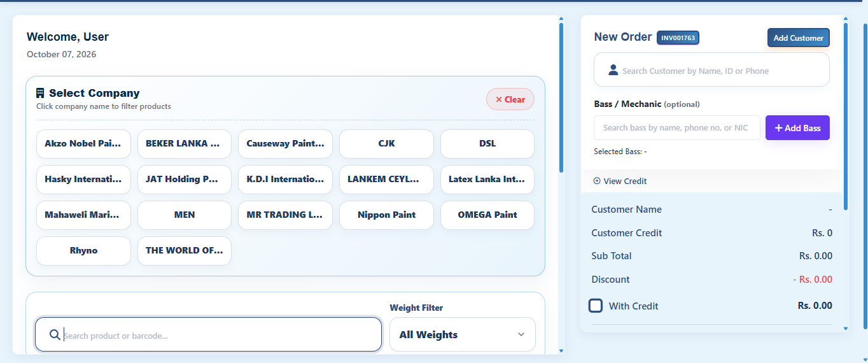The height and width of the screenshot is (363, 868).
Task: Click the Weight Filter label
Action: [416, 308]
